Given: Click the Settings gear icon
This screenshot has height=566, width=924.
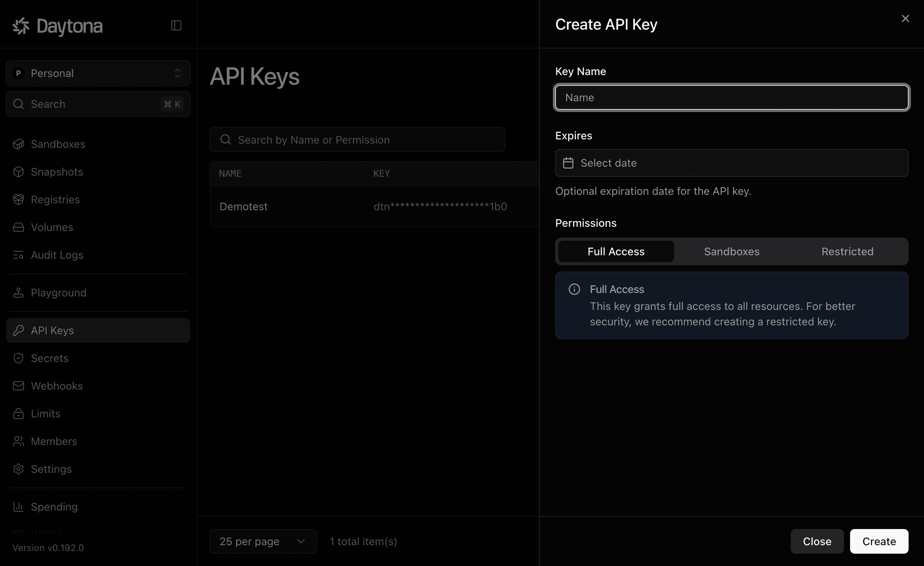Looking at the screenshot, I should [x=18, y=469].
